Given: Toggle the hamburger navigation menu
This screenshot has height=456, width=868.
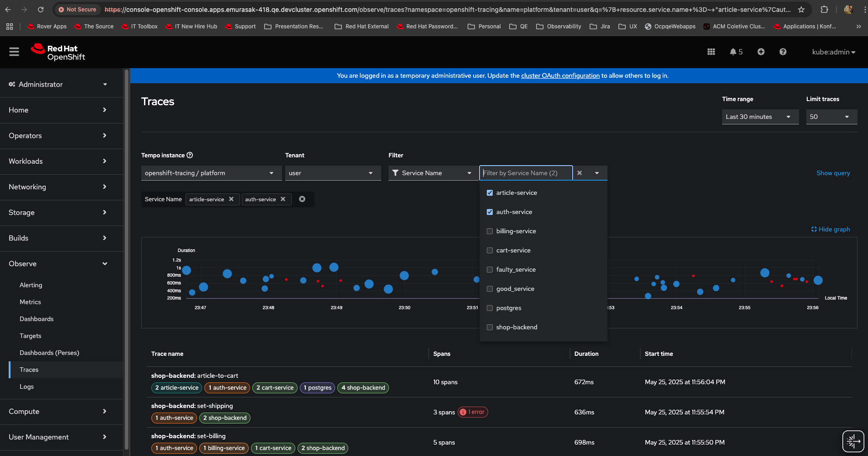Looking at the screenshot, I should (x=14, y=52).
